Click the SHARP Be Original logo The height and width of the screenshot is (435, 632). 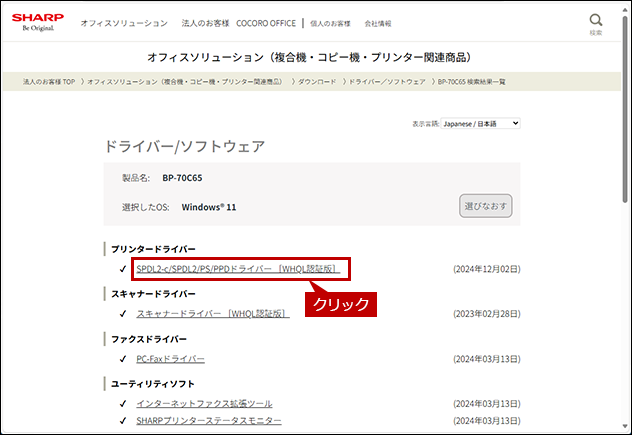pyautogui.click(x=38, y=22)
